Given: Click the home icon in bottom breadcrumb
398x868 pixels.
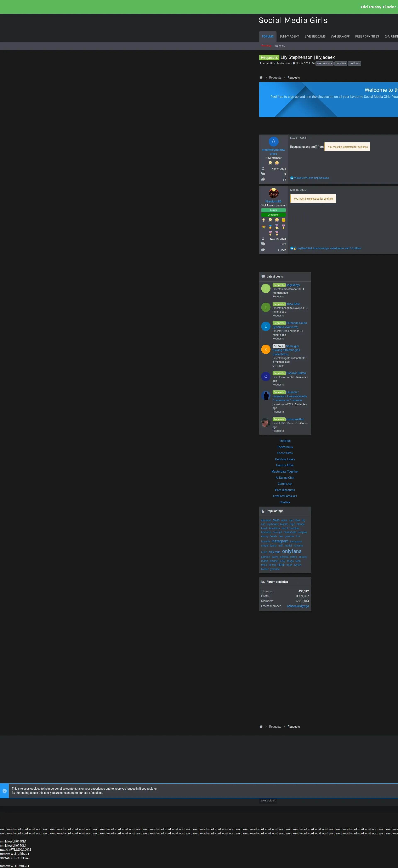Looking at the screenshot, I should (x=261, y=726).
